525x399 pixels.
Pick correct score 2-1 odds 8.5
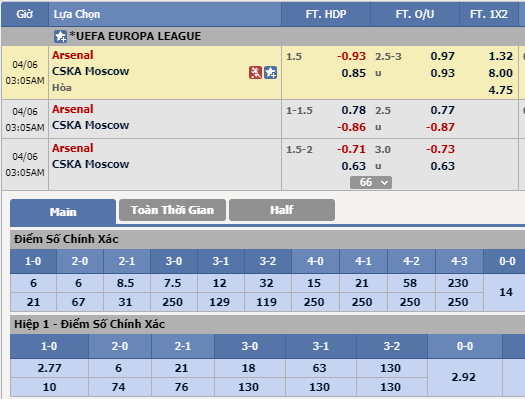coord(127,283)
